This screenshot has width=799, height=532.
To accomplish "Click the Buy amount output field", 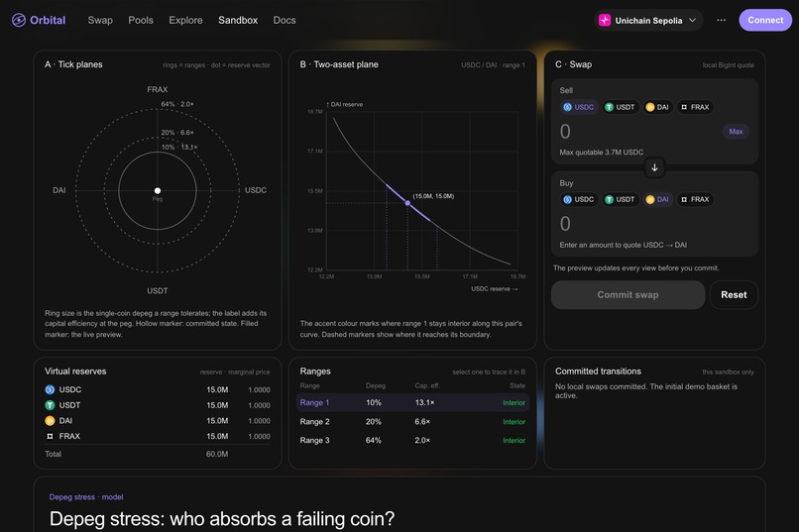I will tap(654, 224).
